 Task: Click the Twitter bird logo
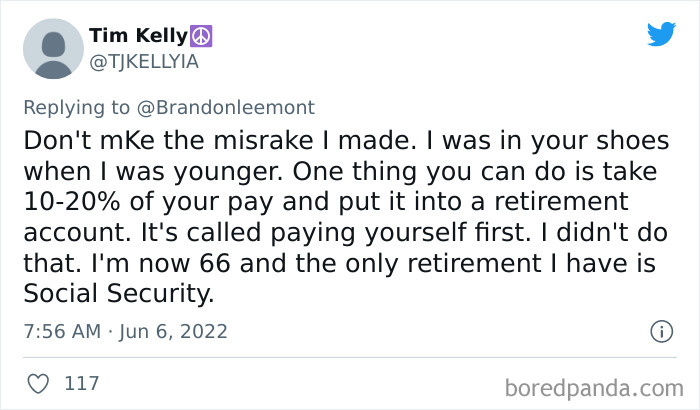(x=661, y=35)
